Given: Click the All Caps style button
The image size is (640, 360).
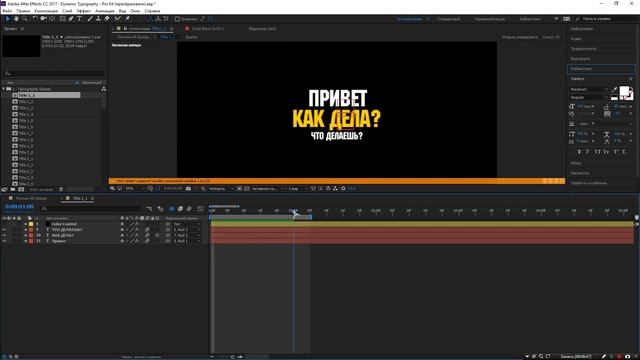Looking at the screenshot, I should point(598,152).
